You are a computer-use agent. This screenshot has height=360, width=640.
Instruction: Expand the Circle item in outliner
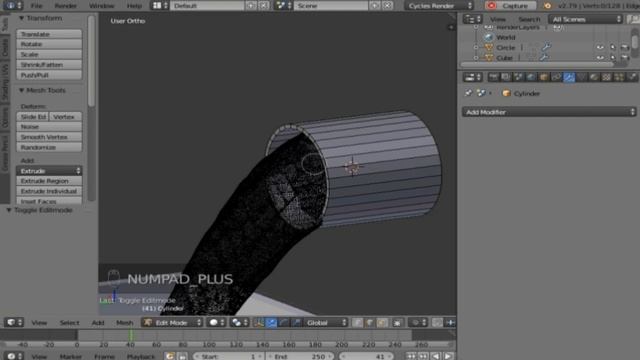point(476,47)
